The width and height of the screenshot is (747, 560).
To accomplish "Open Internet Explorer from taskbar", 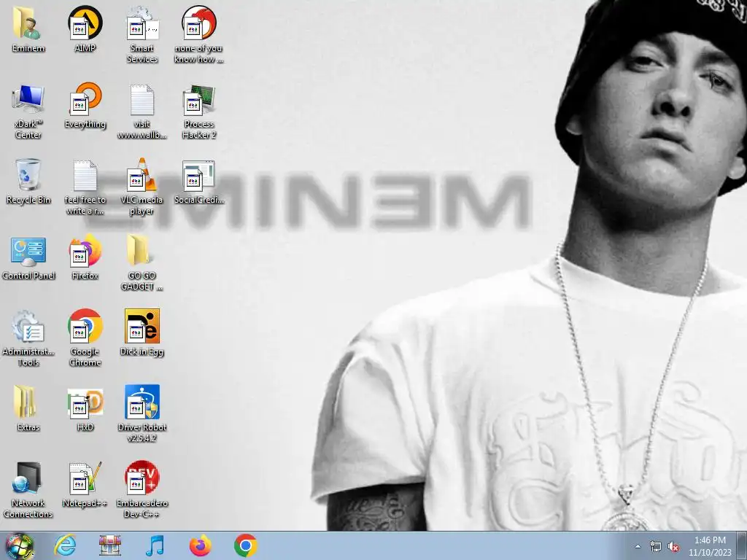I will tap(64, 545).
